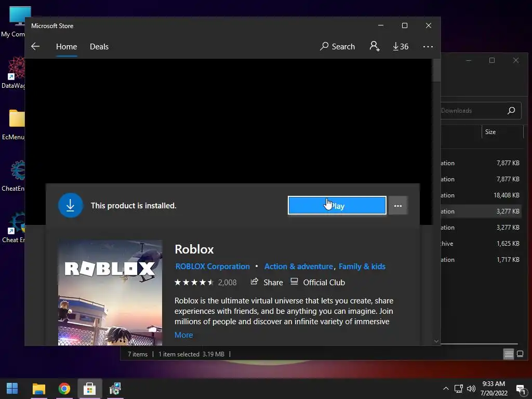Maximize the File Explorer window behind
The width and height of the screenshot is (532, 399).
pos(492,60)
